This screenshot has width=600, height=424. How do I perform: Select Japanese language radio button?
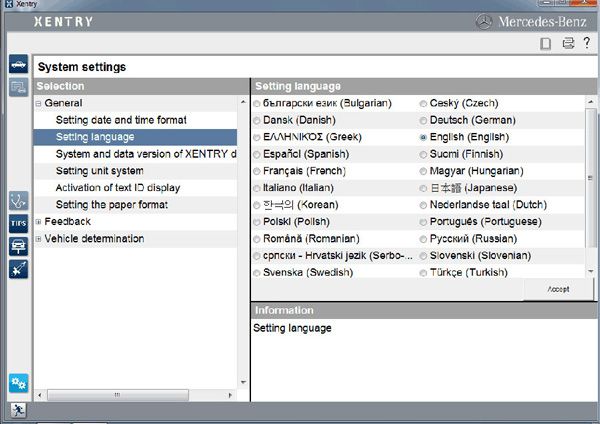[423, 188]
